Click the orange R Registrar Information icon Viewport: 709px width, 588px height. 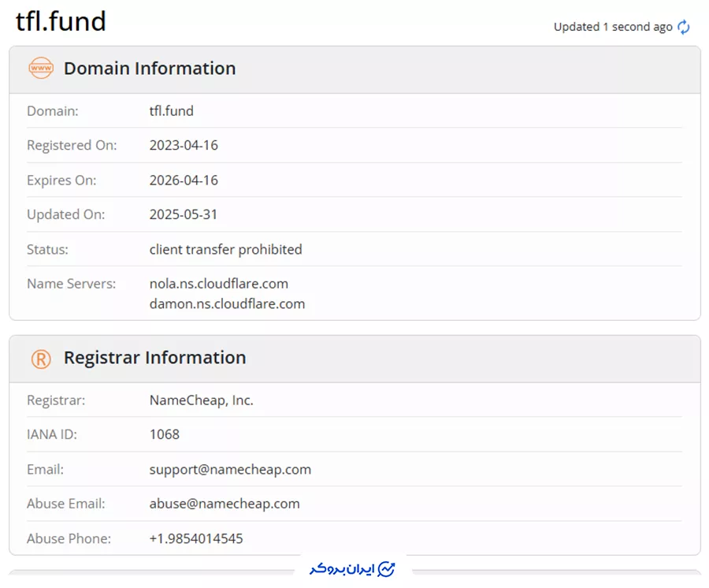pos(41,359)
